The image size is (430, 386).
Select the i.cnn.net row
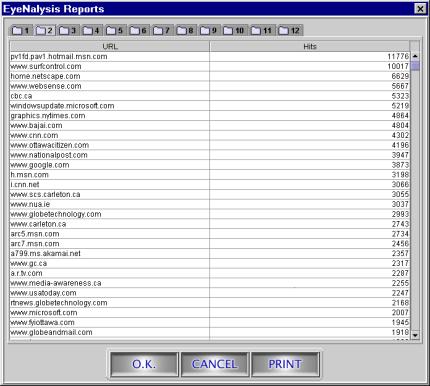(x=210, y=185)
